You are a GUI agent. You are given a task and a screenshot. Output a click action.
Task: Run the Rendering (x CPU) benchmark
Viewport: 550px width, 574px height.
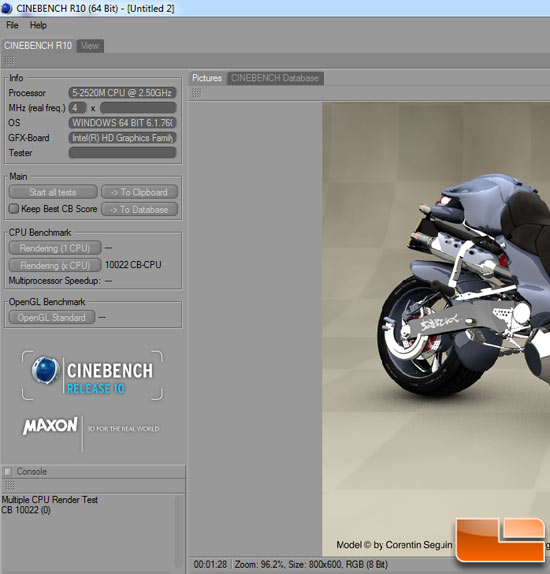(x=55, y=265)
